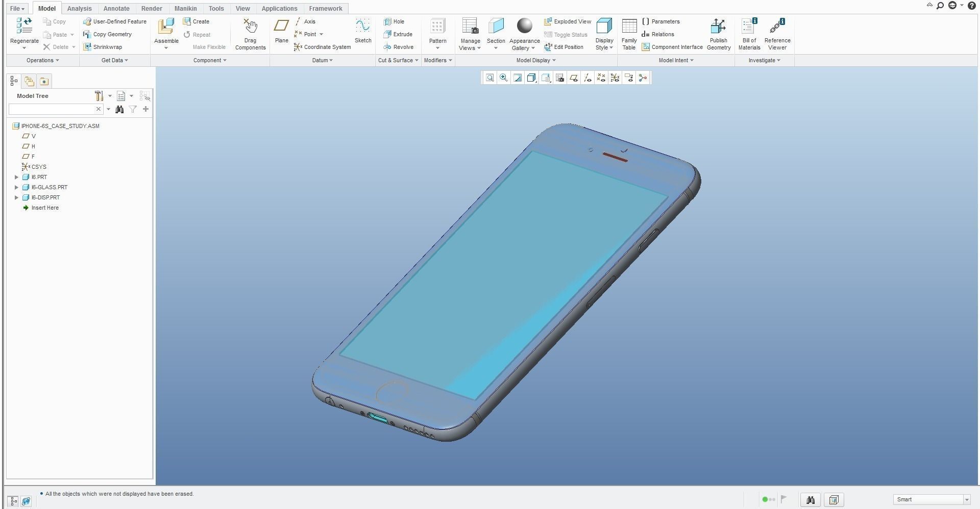Expand the I6-DISP.PRT tree node
The height and width of the screenshot is (509, 980).
16,197
